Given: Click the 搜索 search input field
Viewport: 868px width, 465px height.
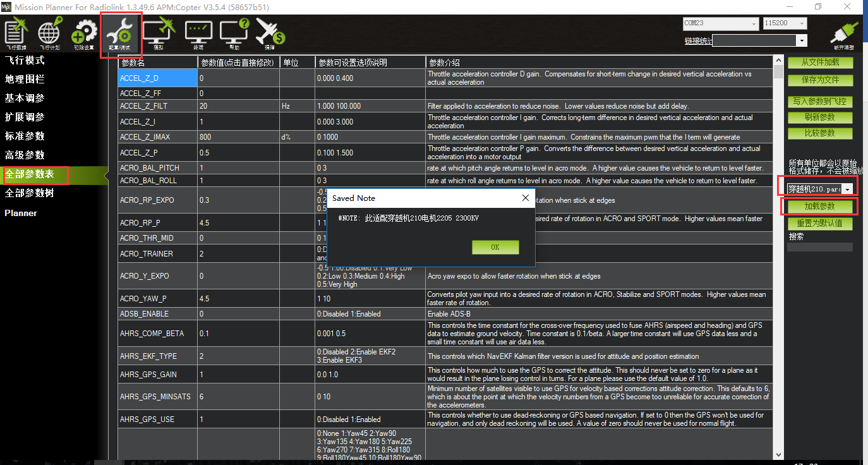Looking at the screenshot, I should tap(820, 247).
